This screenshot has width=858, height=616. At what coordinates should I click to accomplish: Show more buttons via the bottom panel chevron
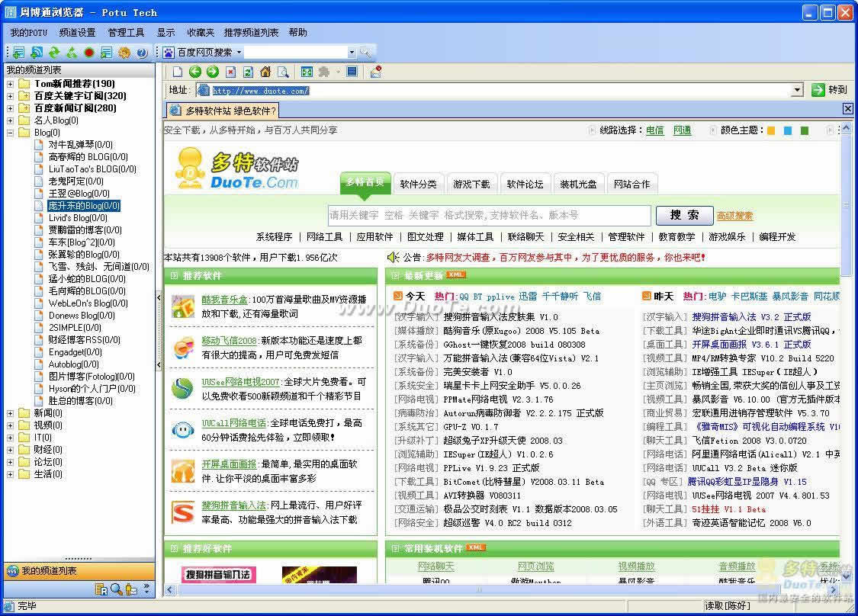click(146, 588)
